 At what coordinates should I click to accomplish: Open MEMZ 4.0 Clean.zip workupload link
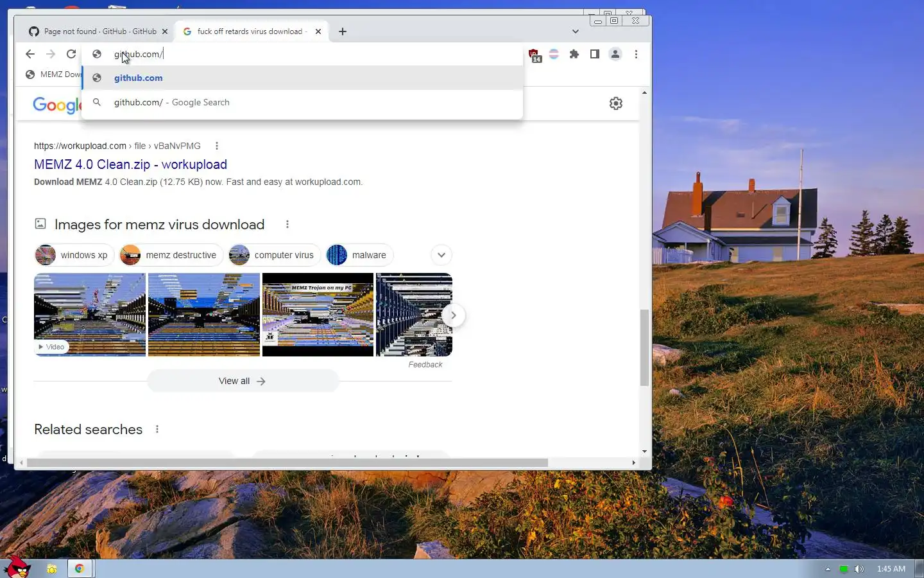pyautogui.click(x=130, y=164)
